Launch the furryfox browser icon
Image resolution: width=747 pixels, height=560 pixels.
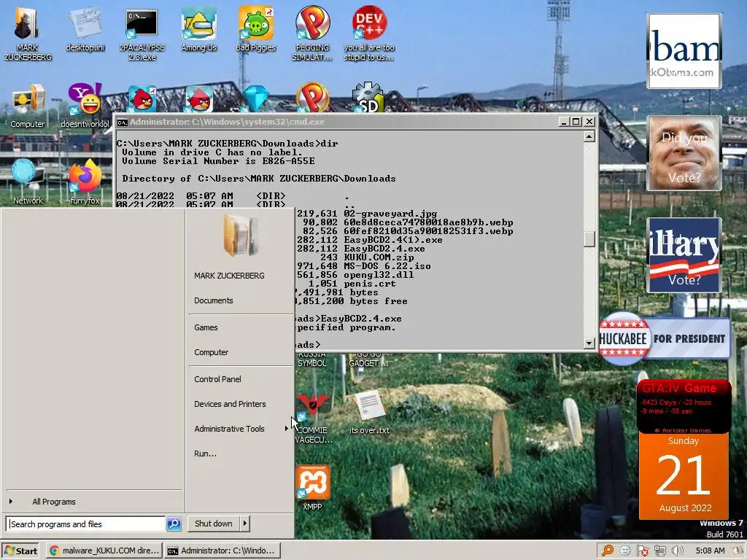(85, 182)
